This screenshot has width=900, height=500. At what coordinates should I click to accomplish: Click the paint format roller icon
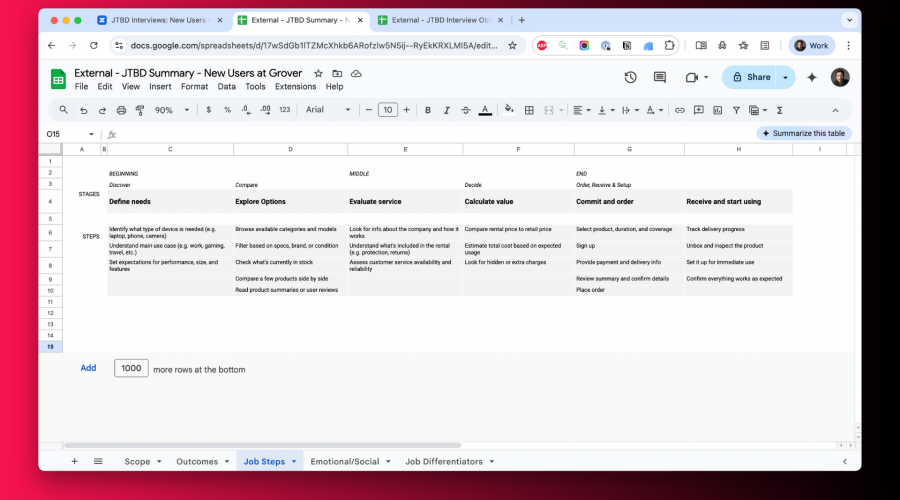pos(139,110)
